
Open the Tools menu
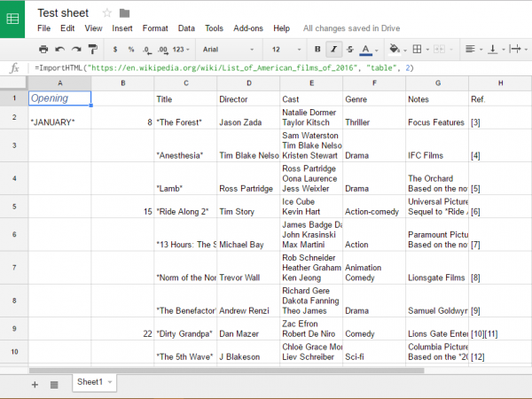[x=214, y=28]
